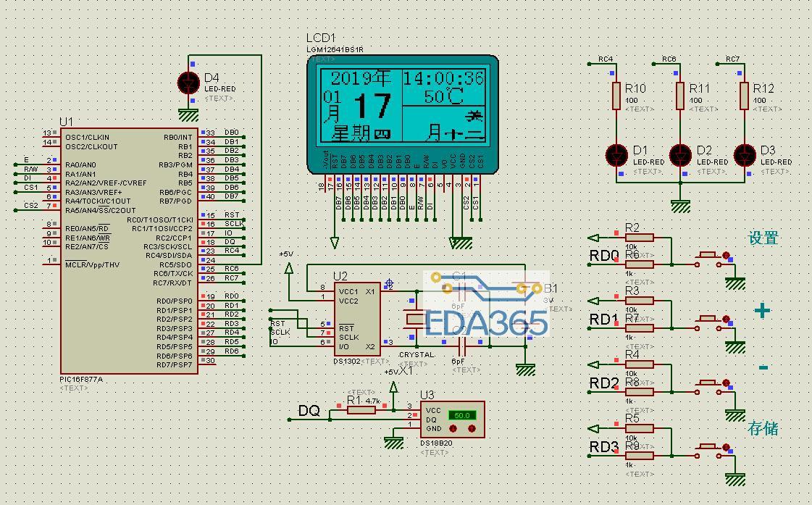Select the +5V terminal above R1
The image size is (812, 505).
(393, 387)
